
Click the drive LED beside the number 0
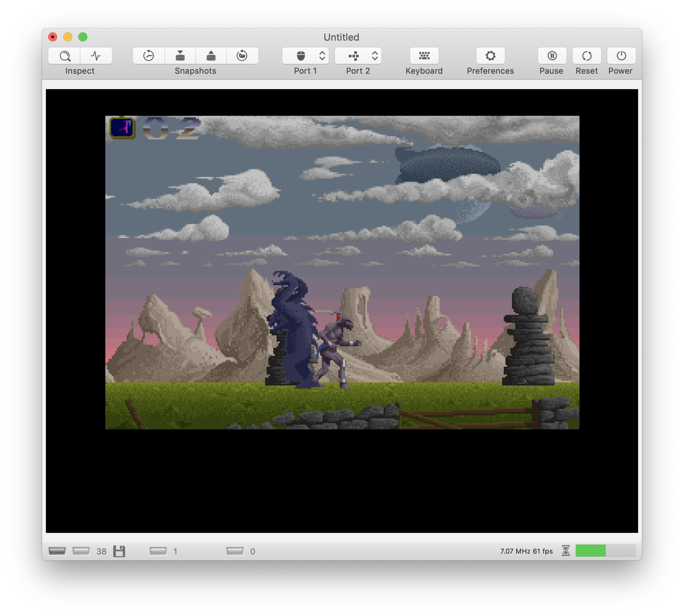235,551
